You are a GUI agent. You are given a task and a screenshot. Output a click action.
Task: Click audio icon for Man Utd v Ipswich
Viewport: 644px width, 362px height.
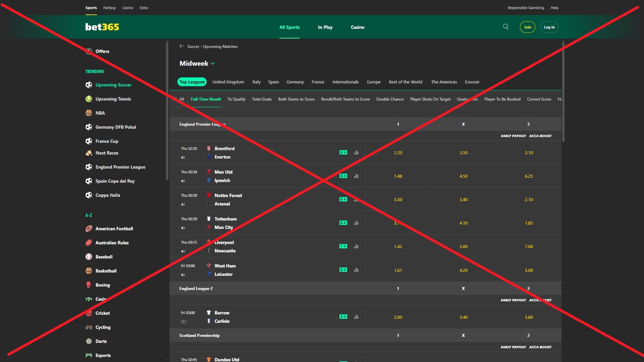click(183, 181)
